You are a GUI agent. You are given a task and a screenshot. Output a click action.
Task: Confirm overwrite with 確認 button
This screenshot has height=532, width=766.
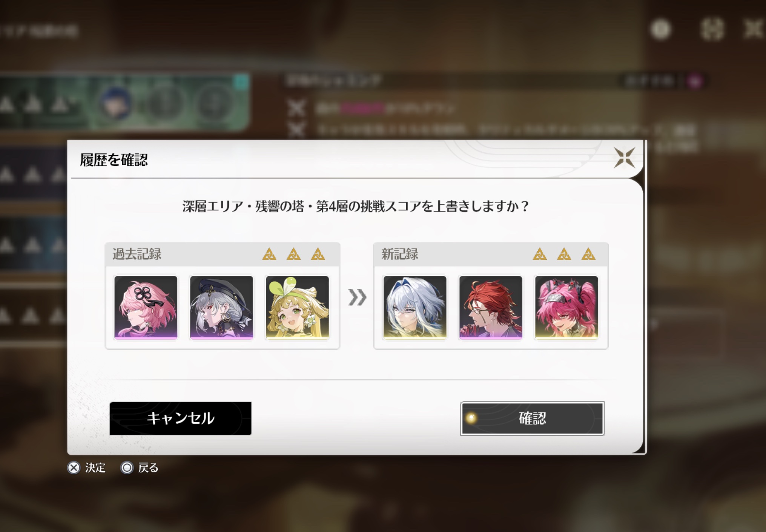[x=532, y=418]
